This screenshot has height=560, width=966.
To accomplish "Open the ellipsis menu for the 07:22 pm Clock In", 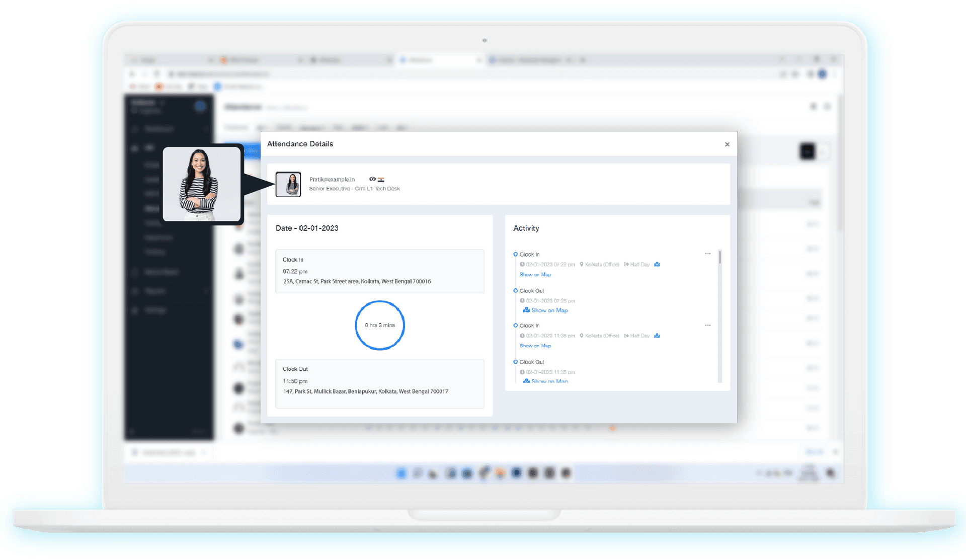I will point(708,254).
